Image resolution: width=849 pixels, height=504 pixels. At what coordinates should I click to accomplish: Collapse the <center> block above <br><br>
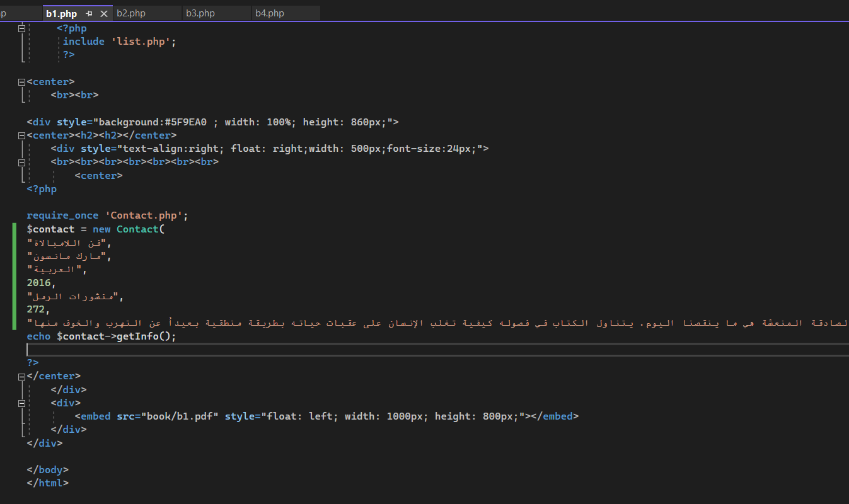(22, 82)
